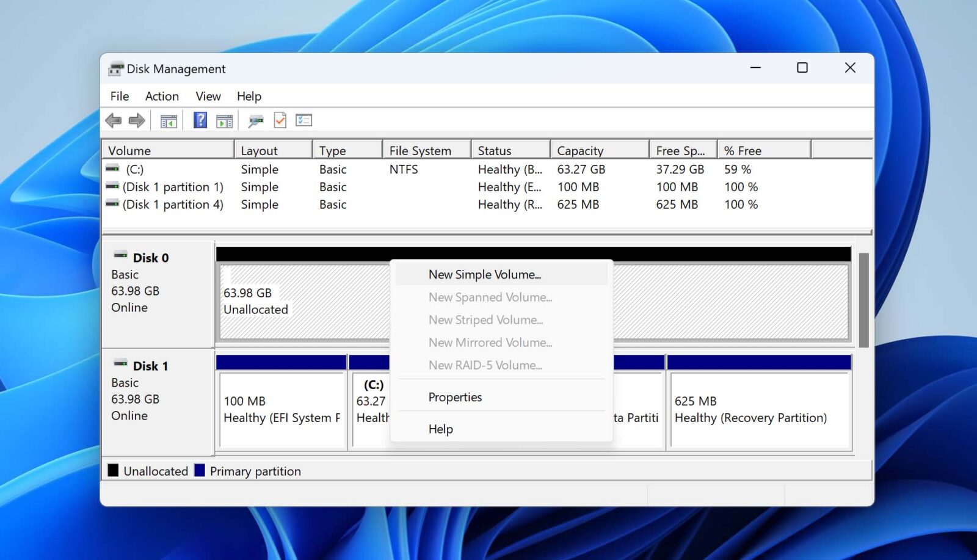Viewport: 977px width, 560px height.
Task: Click the properties check-document toolbar icon
Action: (x=280, y=120)
